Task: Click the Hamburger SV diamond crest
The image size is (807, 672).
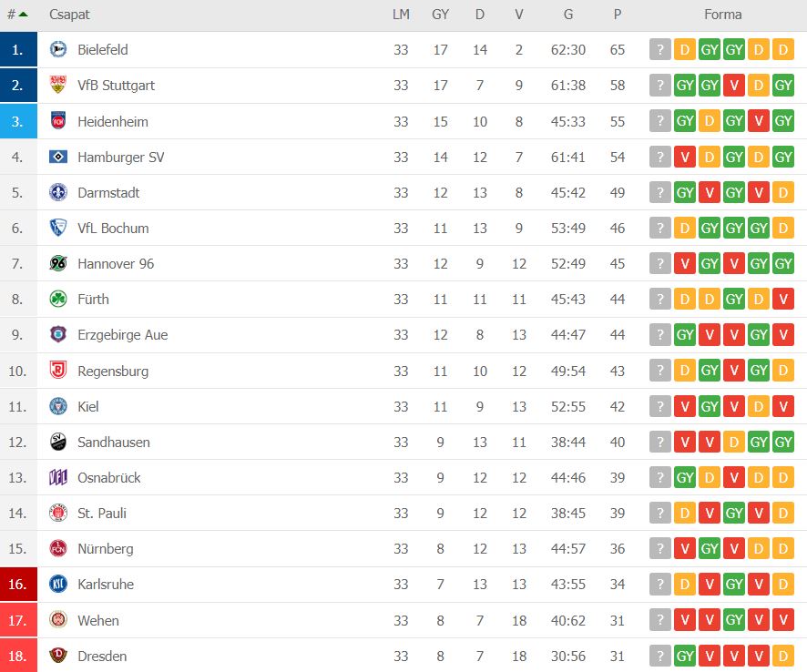Action: point(58,157)
